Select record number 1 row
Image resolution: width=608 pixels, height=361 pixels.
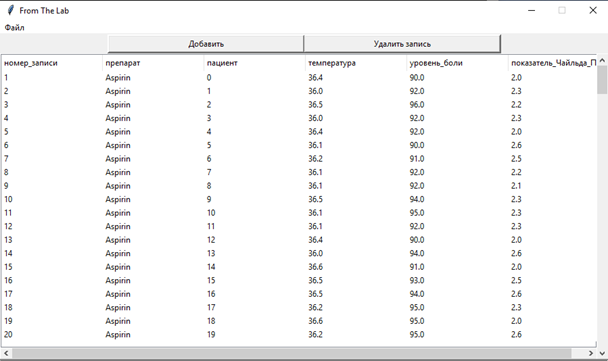pos(299,78)
